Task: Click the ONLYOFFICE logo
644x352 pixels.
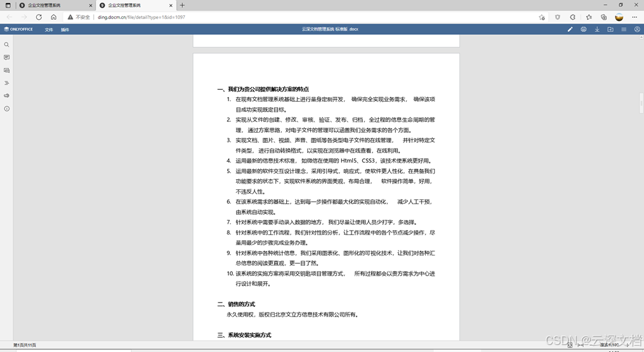Action: tap(18, 29)
